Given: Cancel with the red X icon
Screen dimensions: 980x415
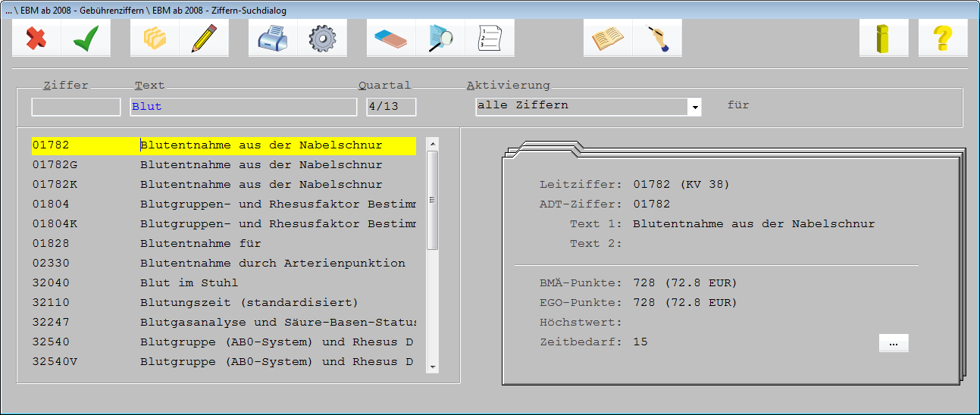Looking at the screenshot, I should pos(36,38).
